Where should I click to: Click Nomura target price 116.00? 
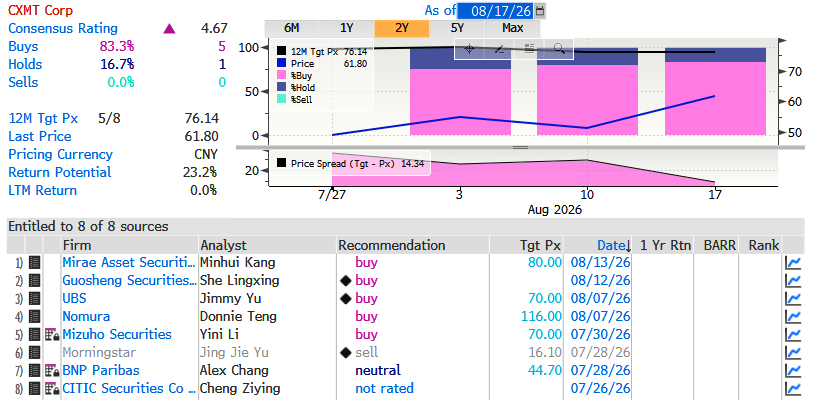[x=541, y=316]
